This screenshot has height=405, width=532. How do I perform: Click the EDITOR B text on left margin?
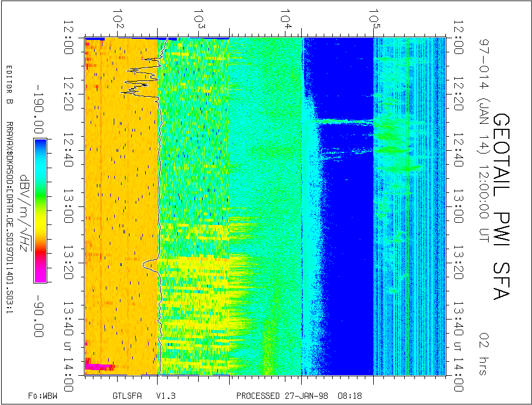[x=8, y=85]
